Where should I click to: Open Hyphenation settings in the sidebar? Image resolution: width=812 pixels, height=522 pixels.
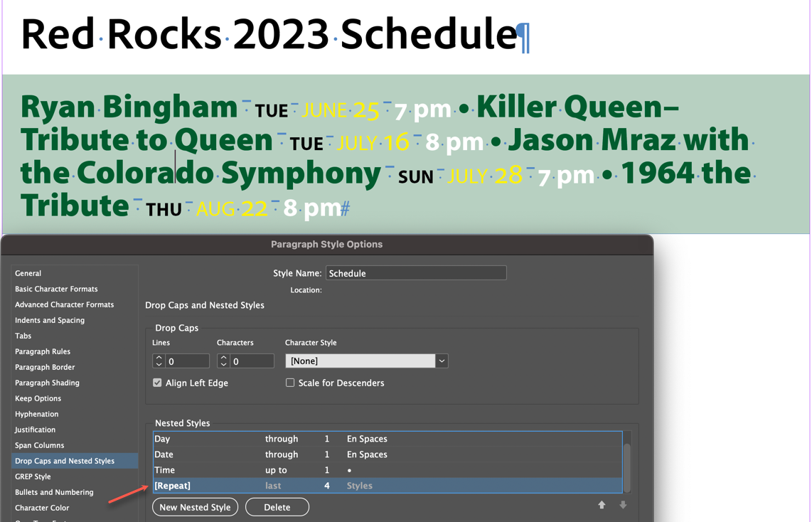(x=36, y=414)
